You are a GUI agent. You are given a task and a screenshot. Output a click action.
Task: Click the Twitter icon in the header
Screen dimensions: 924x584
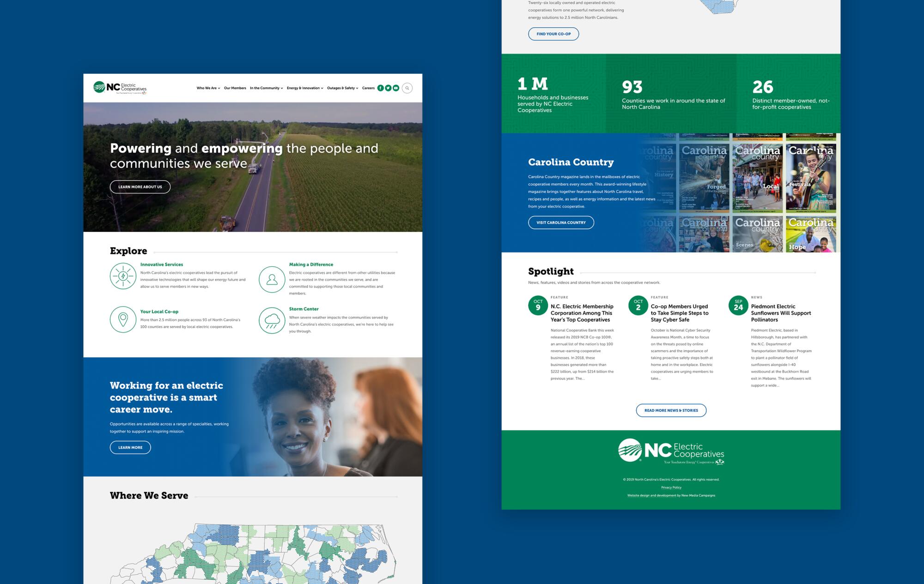388,88
